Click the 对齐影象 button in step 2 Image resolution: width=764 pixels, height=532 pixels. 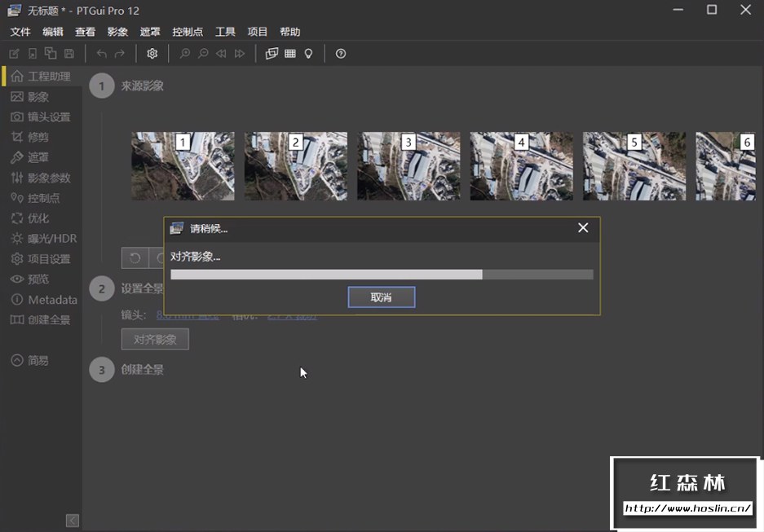[x=155, y=339]
